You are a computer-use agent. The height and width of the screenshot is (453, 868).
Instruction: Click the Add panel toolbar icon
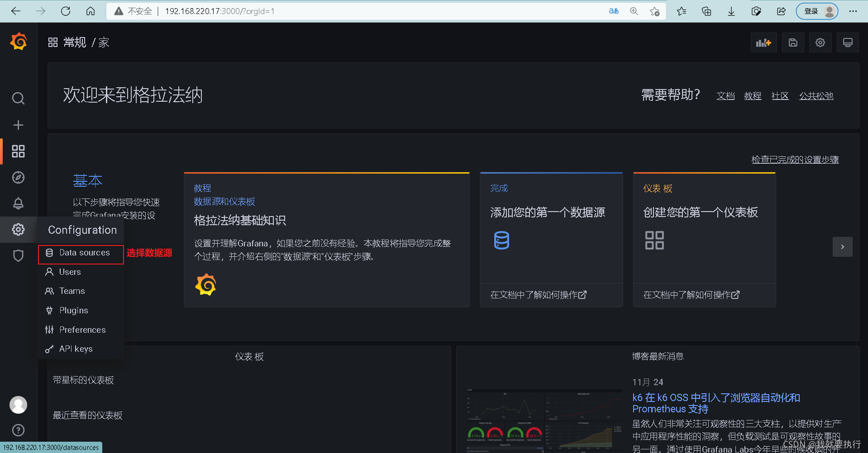(763, 42)
